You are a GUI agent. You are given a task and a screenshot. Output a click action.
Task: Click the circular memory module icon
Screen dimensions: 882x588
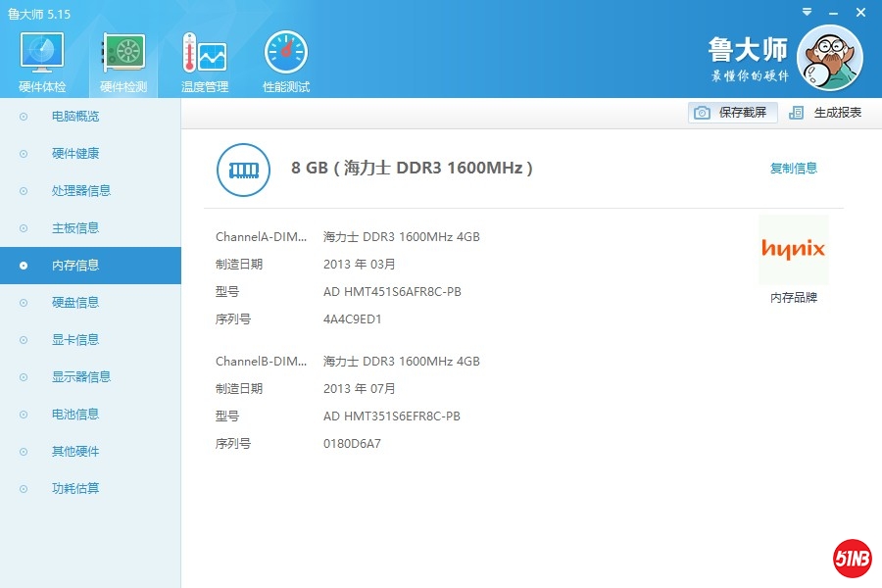click(242, 169)
